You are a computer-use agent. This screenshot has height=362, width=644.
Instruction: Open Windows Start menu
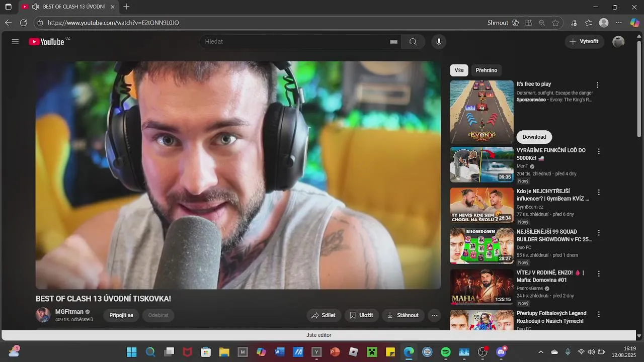click(x=131, y=352)
